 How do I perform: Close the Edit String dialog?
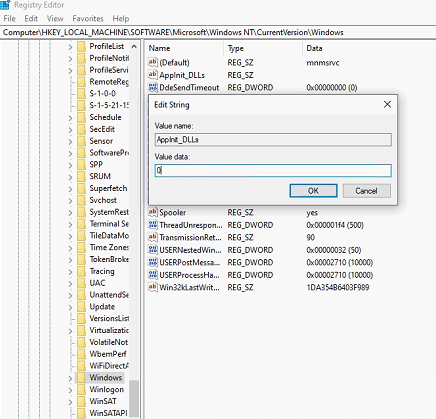point(387,105)
